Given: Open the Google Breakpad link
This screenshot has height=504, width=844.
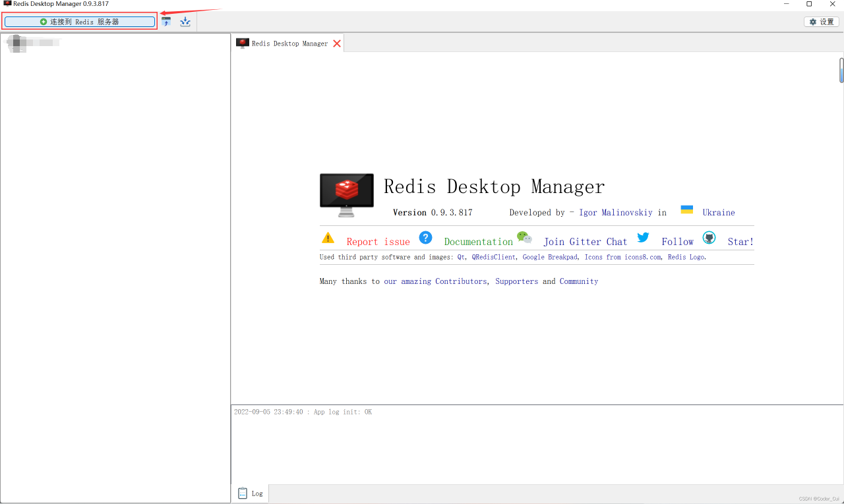Looking at the screenshot, I should (x=550, y=258).
